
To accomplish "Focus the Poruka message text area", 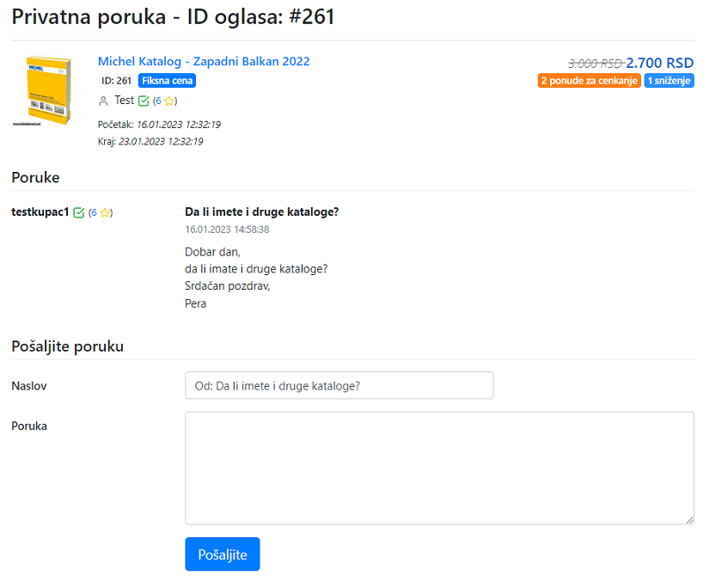I will [438, 468].
